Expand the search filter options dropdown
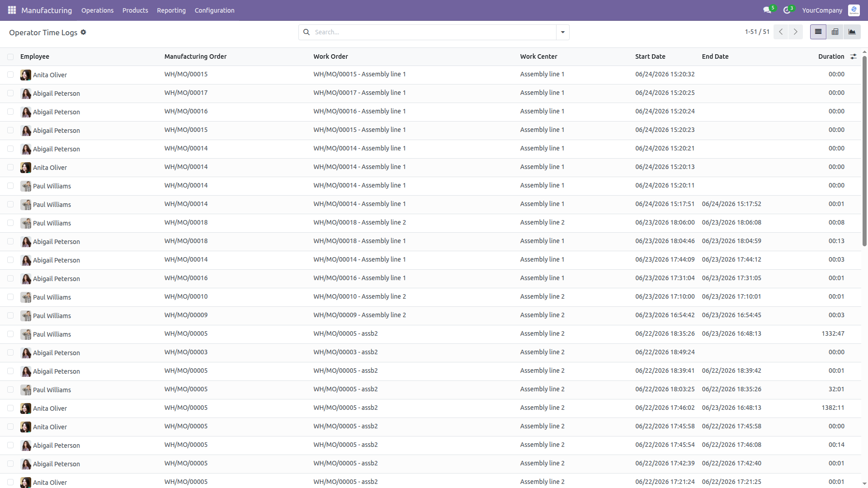Viewport: 868px width, 488px height. [563, 32]
